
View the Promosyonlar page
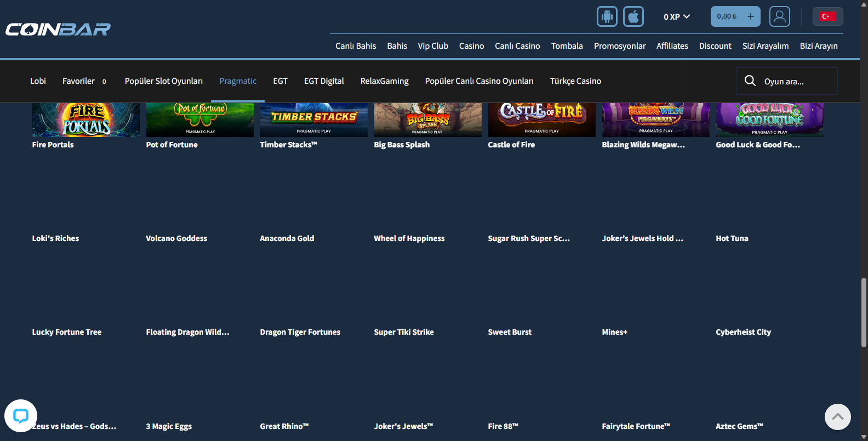620,46
